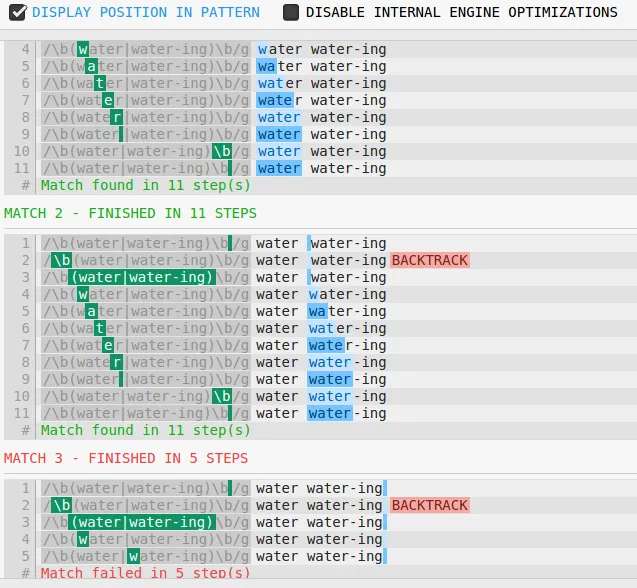Select step 7 row under the MATCH 2 heading
Screen dimensions: 637x588
321,345
